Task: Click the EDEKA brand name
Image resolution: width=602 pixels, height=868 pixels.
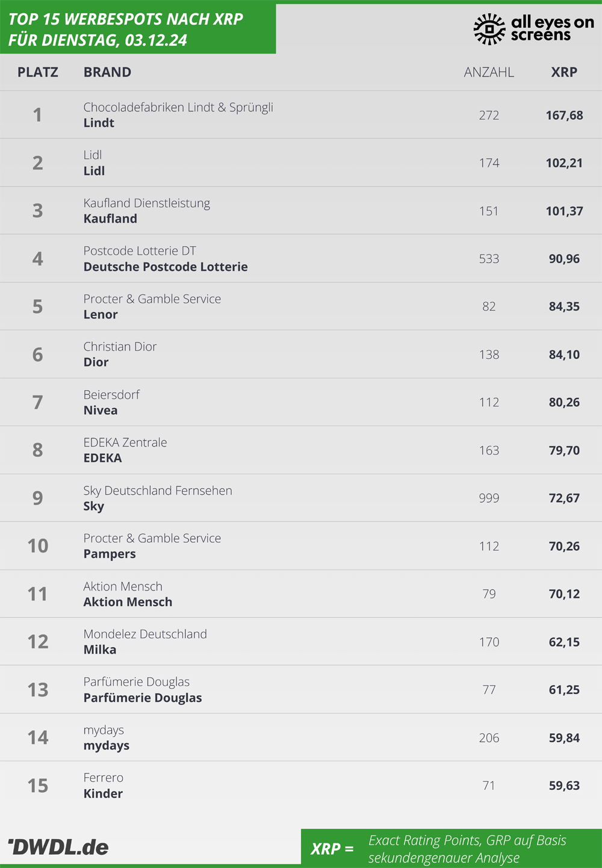Action: click(102, 458)
